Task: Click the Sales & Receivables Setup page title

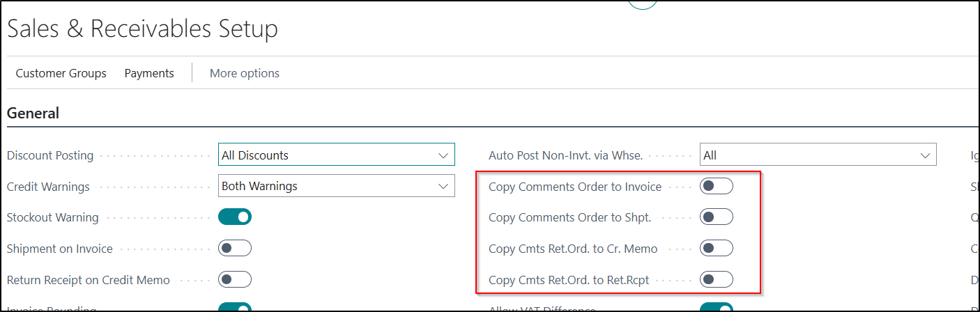Action: coord(142,29)
